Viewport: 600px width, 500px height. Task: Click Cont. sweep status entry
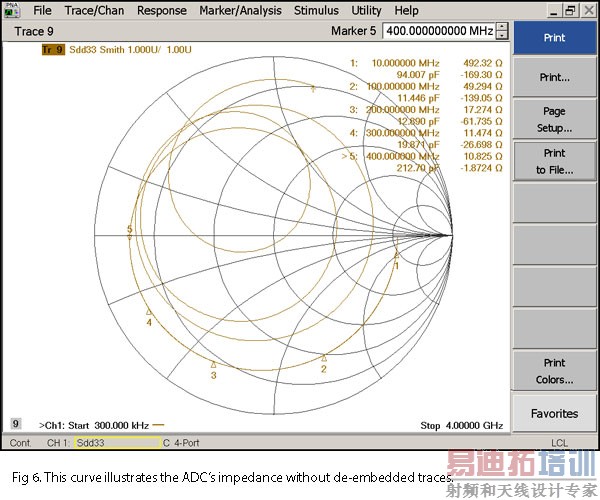coord(20,443)
